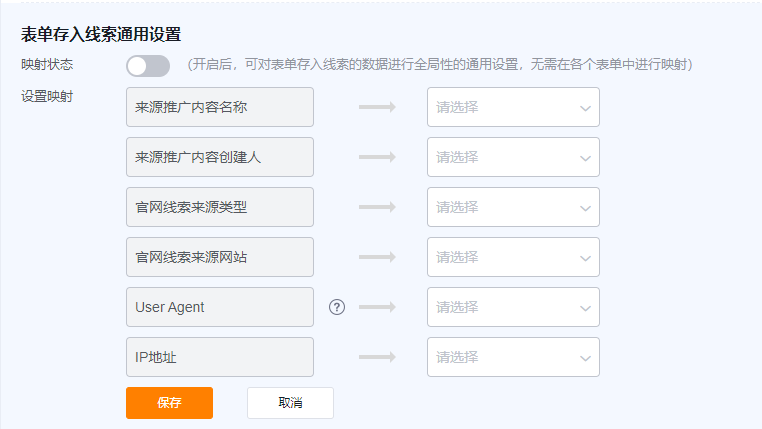Open dropdown for 来源推广内容创建人 mapping
The image size is (762, 429).
click(513, 157)
